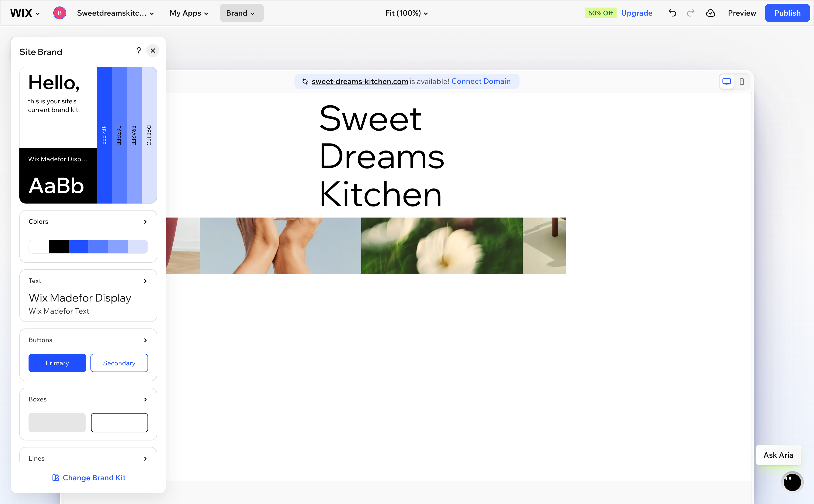Click the Undo arrow icon

pyautogui.click(x=672, y=13)
